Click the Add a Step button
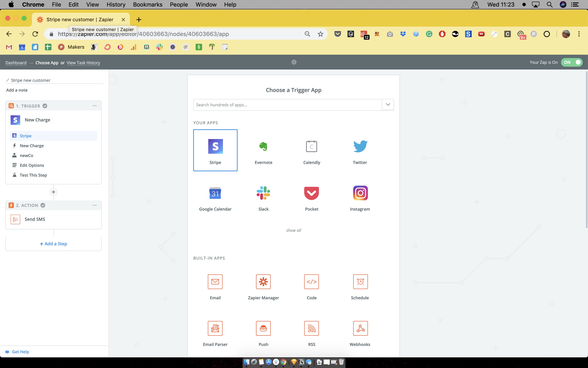Screen dimensions: 588x368 click(53, 244)
